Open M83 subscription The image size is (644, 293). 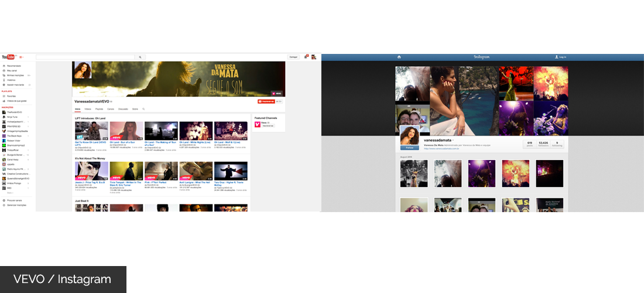click(x=9, y=188)
